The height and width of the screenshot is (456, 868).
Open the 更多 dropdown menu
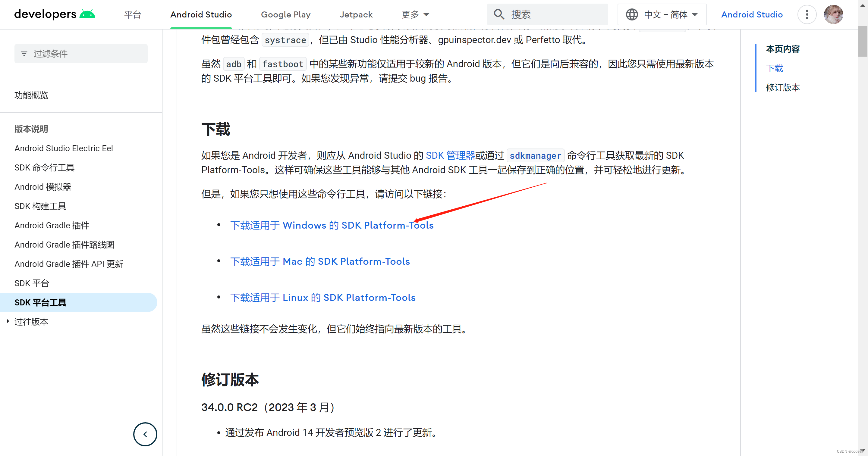click(x=415, y=14)
